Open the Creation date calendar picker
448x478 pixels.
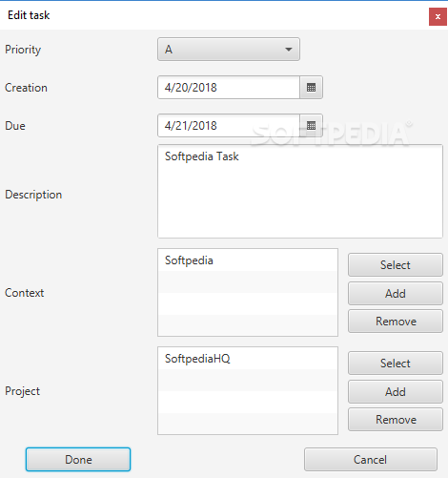click(x=311, y=88)
